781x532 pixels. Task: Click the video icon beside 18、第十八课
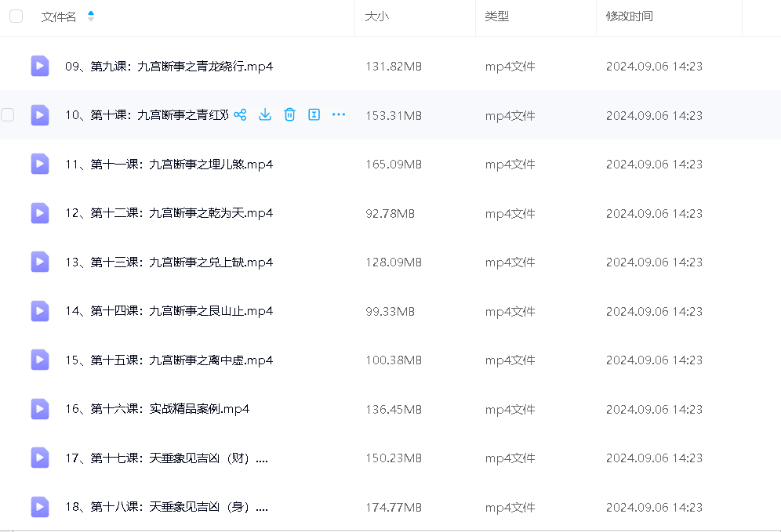pyautogui.click(x=40, y=507)
